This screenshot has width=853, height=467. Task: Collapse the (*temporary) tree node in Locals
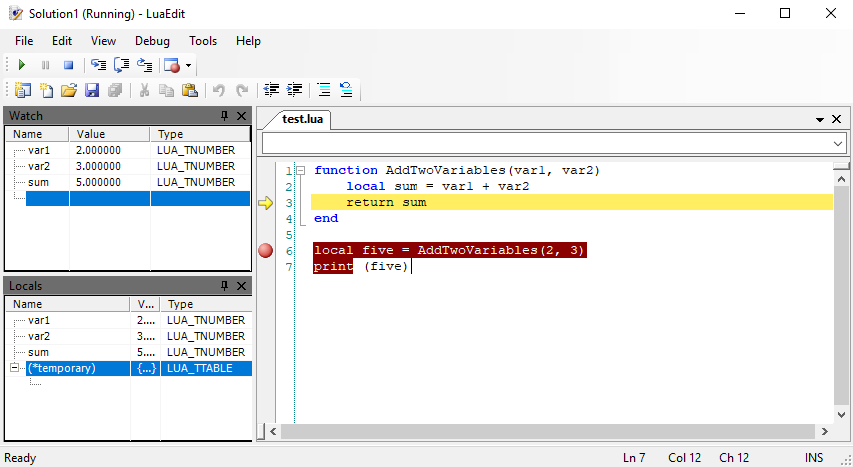(15, 368)
